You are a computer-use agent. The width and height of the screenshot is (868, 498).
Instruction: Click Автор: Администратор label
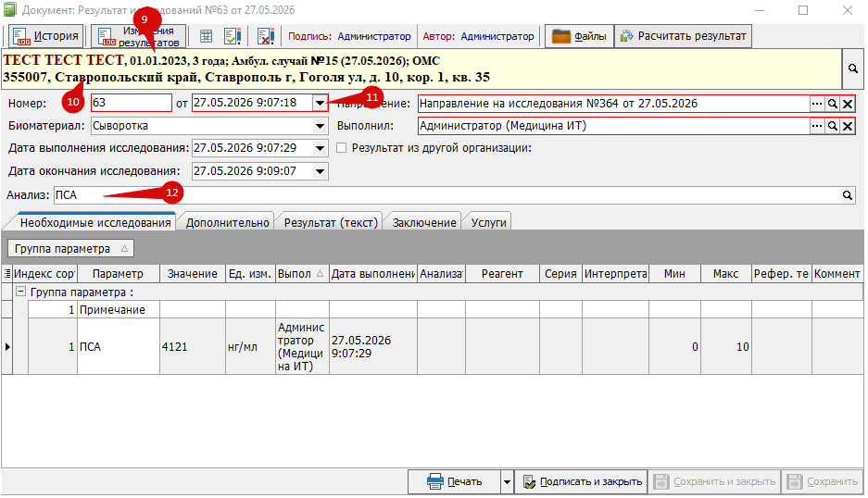tap(478, 36)
